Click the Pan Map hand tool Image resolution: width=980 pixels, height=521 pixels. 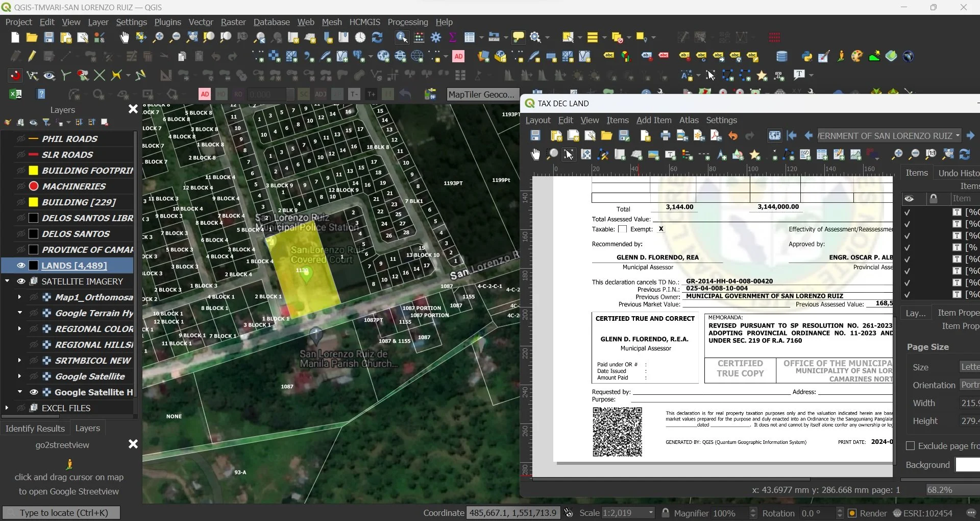coord(124,37)
